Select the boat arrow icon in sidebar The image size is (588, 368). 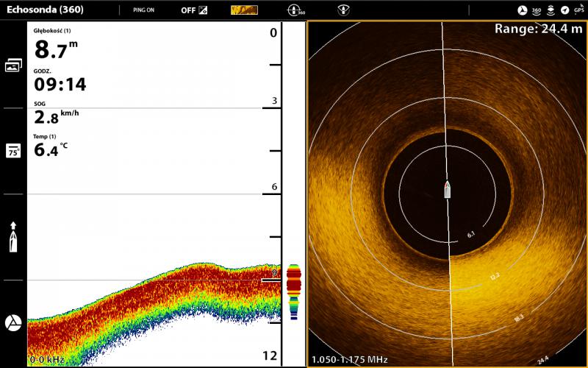point(13,237)
